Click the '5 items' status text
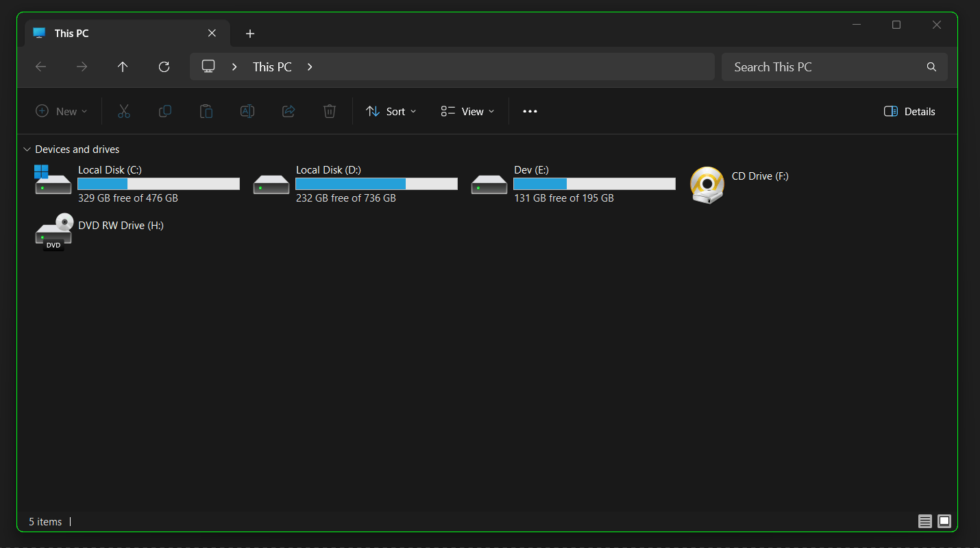Screen dimensions: 980x548 coord(45,522)
